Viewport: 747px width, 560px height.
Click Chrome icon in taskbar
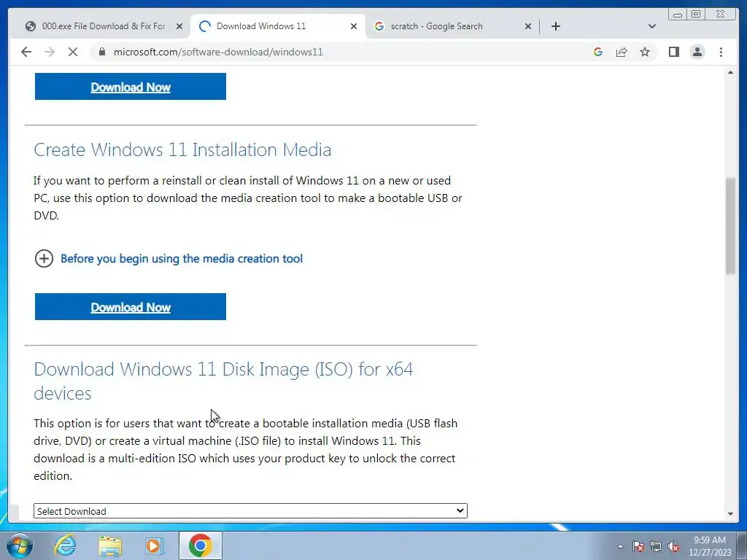[x=200, y=545]
